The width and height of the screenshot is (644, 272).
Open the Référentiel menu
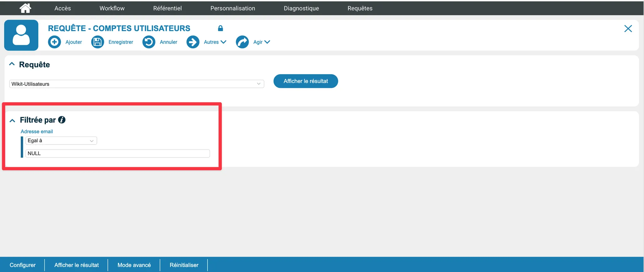[x=167, y=8]
